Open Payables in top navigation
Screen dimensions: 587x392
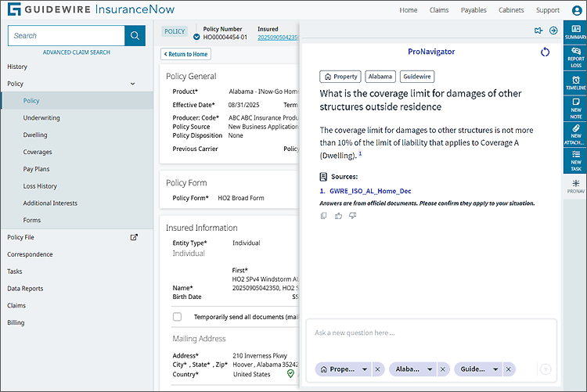point(474,10)
